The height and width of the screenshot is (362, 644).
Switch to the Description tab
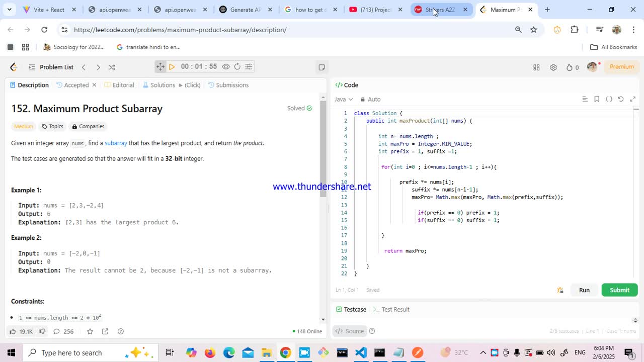tap(29, 85)
